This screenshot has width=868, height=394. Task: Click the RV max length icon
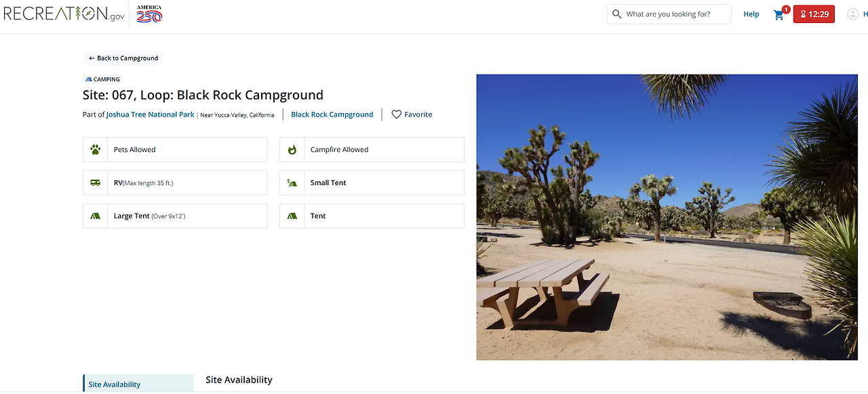point(96,183)
